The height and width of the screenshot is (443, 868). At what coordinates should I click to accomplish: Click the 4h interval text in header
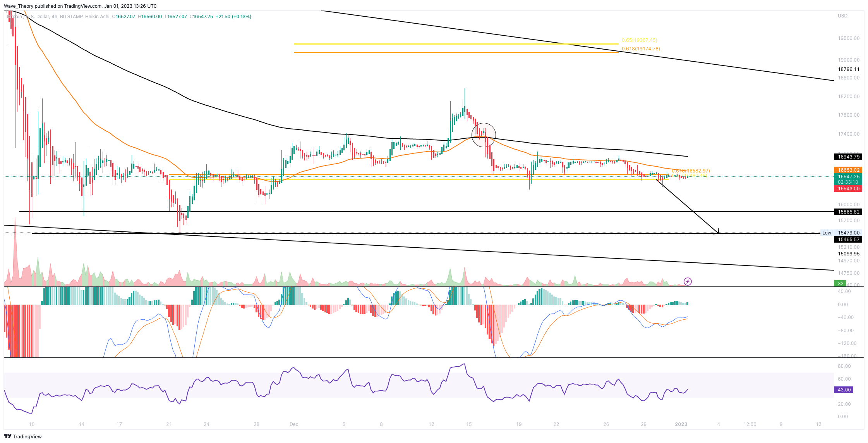point(55,17)
